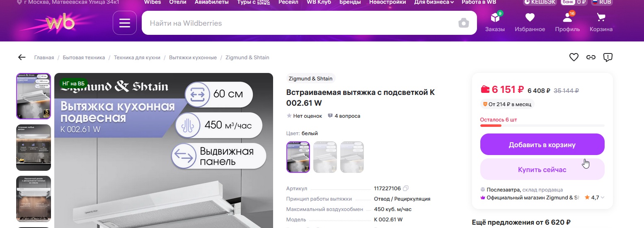The height and width of the screenshot is (228, 644).
Task: Select first gallery thumbnail with purple border
Action: pos(34,96)
